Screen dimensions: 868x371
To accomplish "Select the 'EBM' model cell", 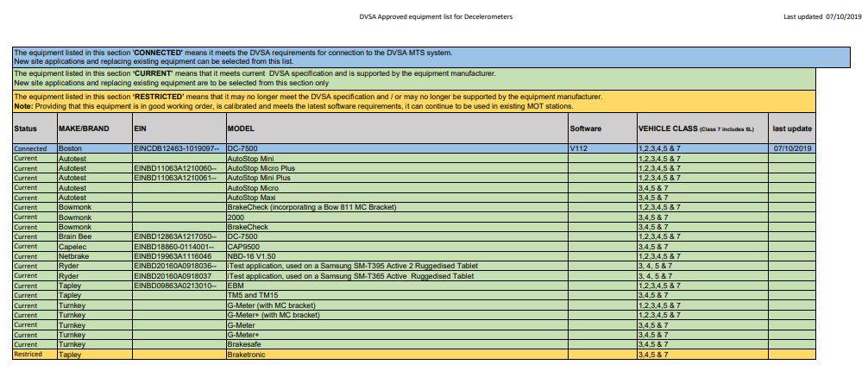I will click(398, 286).
